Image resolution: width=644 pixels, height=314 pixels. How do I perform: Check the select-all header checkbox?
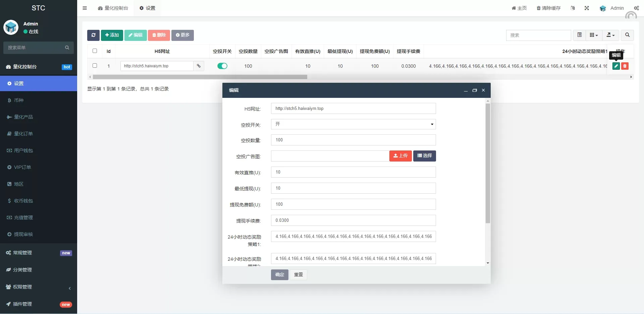pyautogui.click(x=95, y=51)
